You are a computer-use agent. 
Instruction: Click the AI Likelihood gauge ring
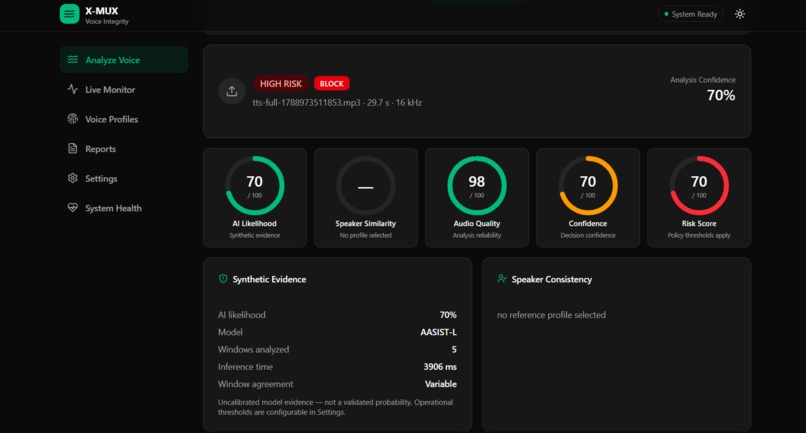click(x=255, y=186)
